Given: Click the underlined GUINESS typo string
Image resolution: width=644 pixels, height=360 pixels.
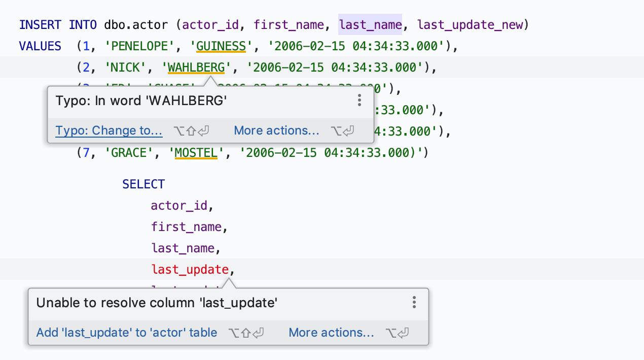Looking at the screenshot, I should pyautogui.click(x=221, y=46).
